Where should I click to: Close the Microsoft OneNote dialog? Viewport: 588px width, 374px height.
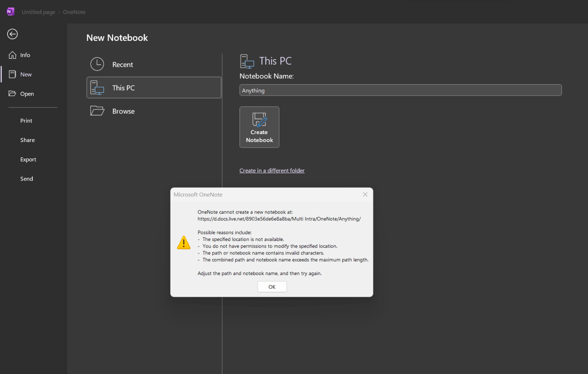(x=365, y=194)
